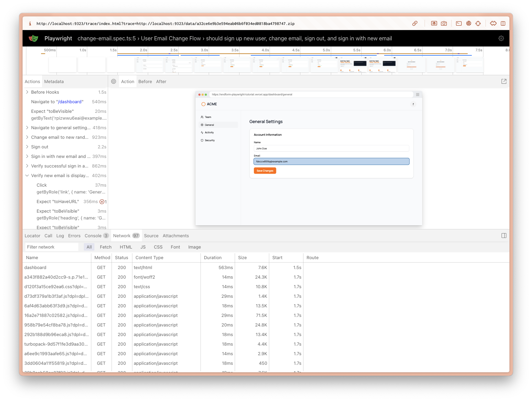Select the Navigate to /dashboard action
This screenshot has height=401, width=532.
(57, 102)
